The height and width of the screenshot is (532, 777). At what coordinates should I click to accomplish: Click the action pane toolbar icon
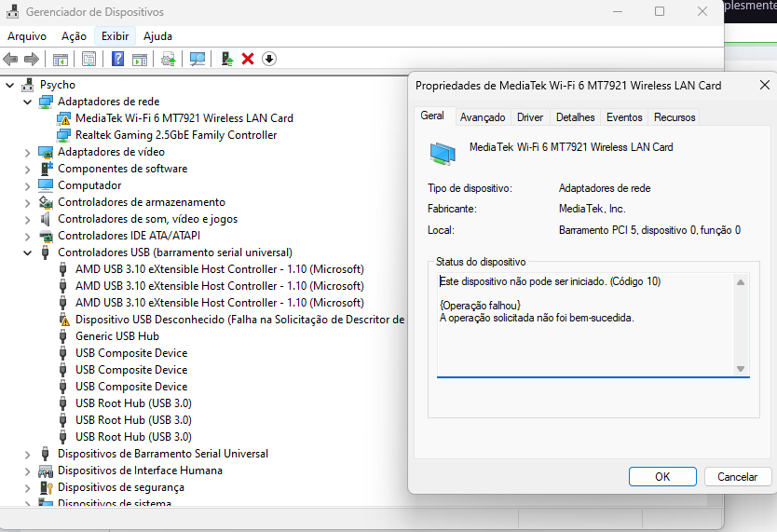[x=140, y=59]
